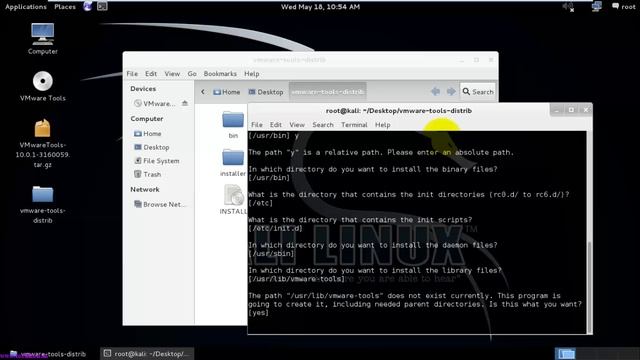Click Home in the path bar
This screenshot has width=640, height=360.
(227, 92)
